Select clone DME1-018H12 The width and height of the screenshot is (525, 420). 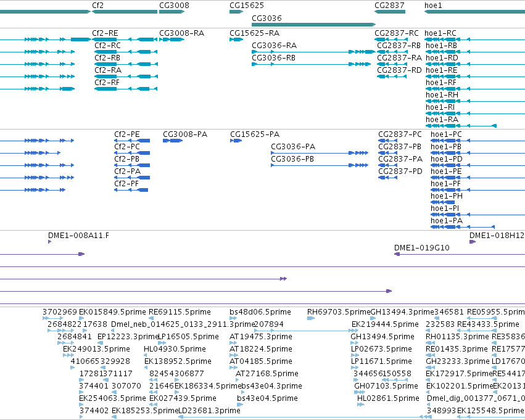(497, 236)
